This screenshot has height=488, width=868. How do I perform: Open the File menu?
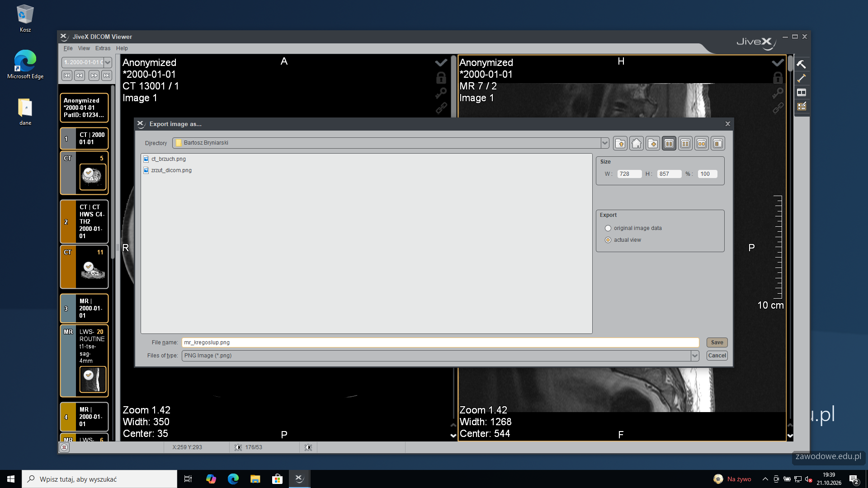68,48
